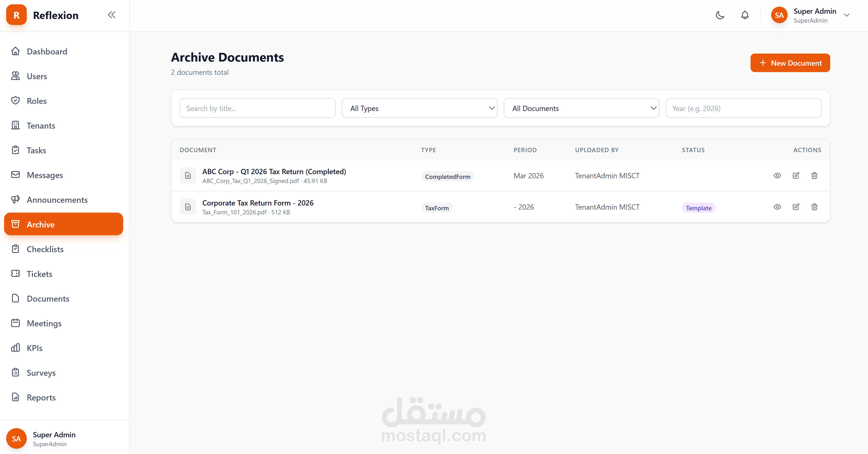Click the New Document button
Viewport: 868px width, 454px height.
click(x=790, y=63)
